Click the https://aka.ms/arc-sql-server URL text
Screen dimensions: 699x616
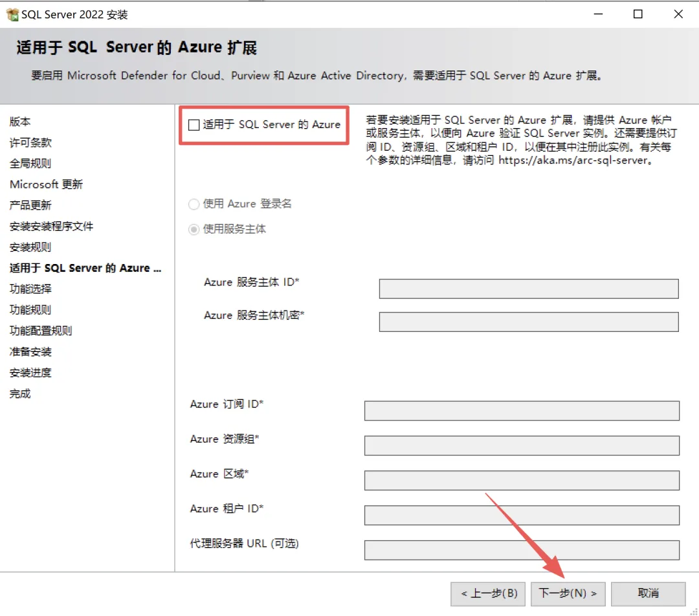[572, 160]
